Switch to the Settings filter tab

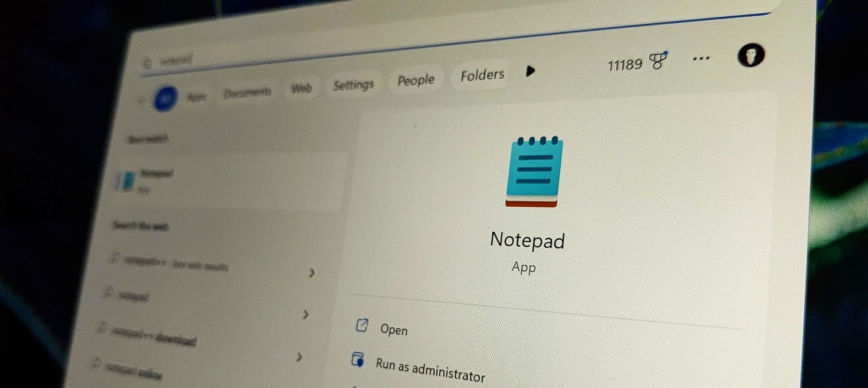(x=353, y=85)
